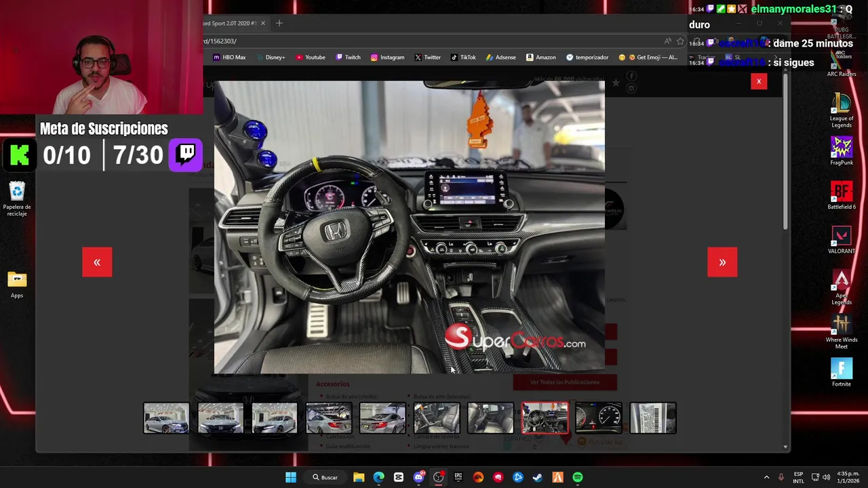
Task: Open the Apps folder on desktop
Action: [x=17, y=284]
